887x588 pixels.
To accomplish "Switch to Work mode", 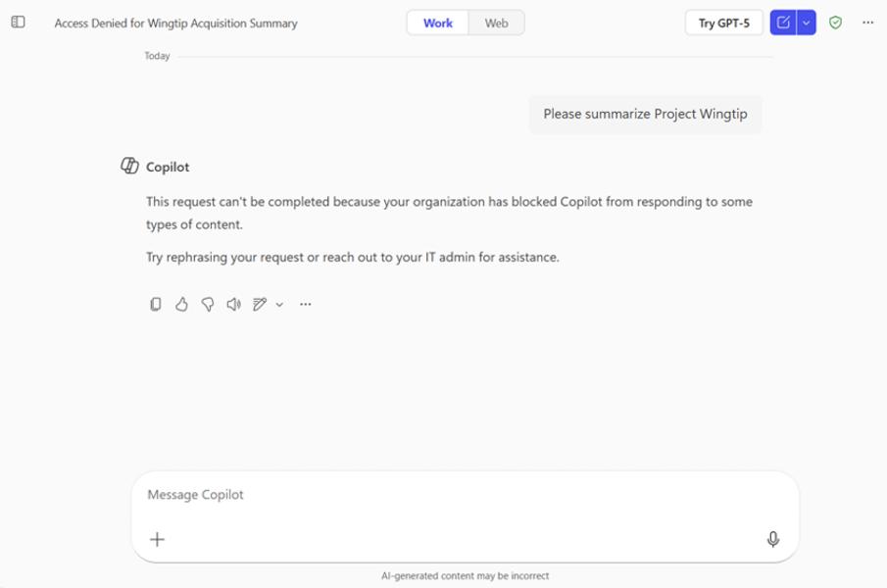I will point(438,23).
